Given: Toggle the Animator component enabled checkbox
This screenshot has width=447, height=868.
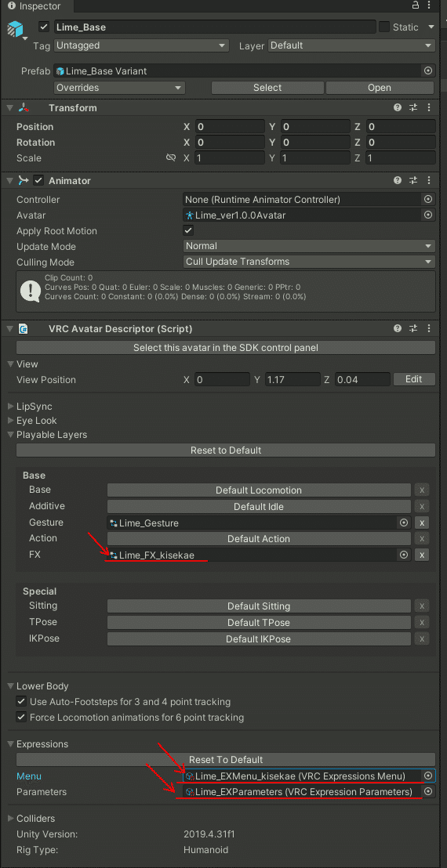Looking at the screenshot, I should [x=38, y=180].
